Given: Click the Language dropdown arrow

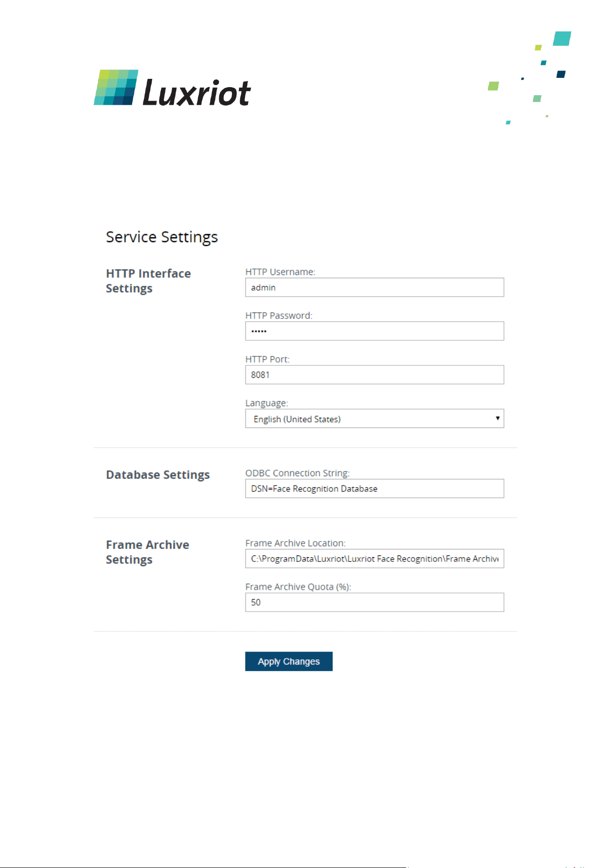Looking at the screenshot, I should [497, 418].
